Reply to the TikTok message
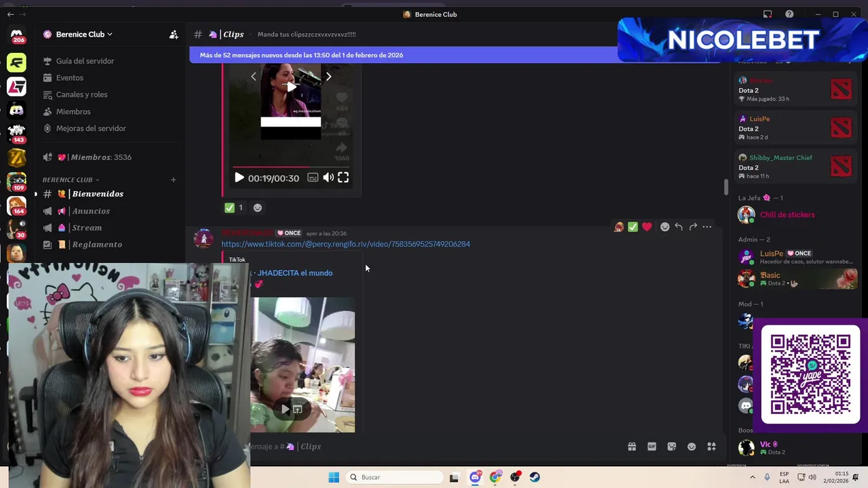 679,227
